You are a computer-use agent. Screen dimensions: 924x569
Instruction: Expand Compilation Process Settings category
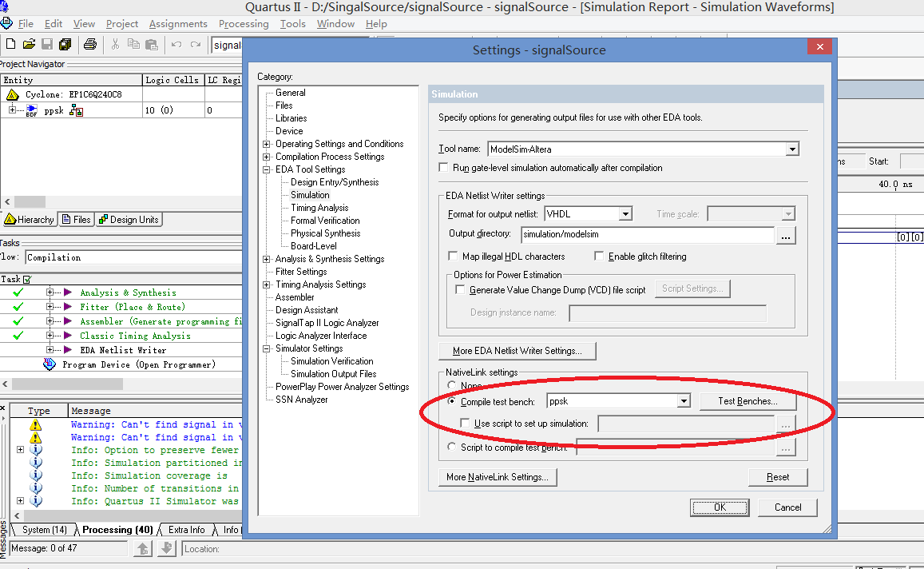coord(267,157)
